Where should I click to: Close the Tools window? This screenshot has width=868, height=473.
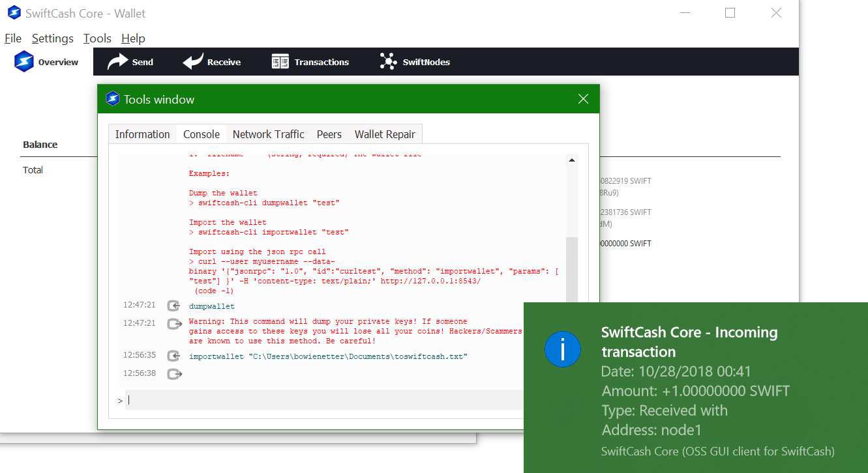point(583,99)
